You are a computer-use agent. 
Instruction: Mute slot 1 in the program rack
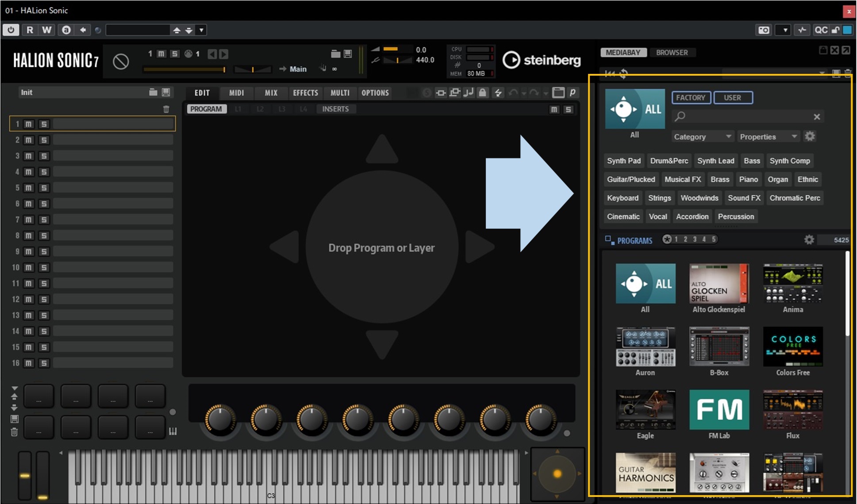pos(28,124)
